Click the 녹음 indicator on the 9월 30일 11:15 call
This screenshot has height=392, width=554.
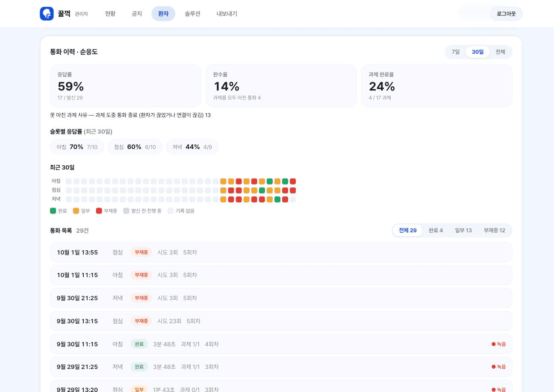pyautogui.click(x=498, y=344)
